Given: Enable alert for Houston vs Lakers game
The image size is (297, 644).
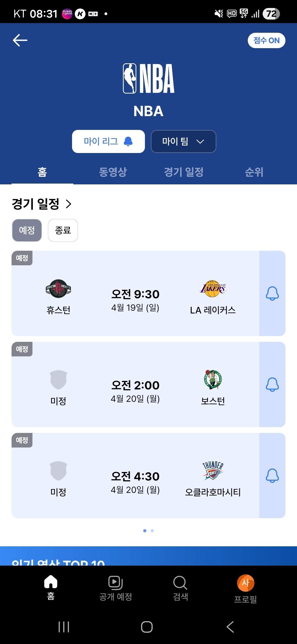Looking at the screenshot, I should pos(272,293).
